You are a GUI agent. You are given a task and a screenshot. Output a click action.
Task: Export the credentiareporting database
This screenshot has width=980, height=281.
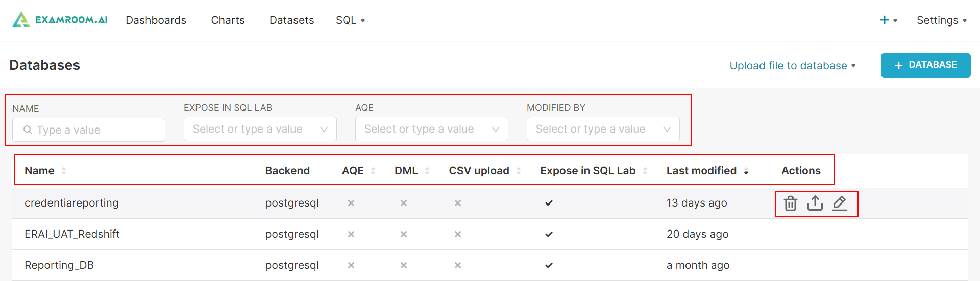[815, 203]
